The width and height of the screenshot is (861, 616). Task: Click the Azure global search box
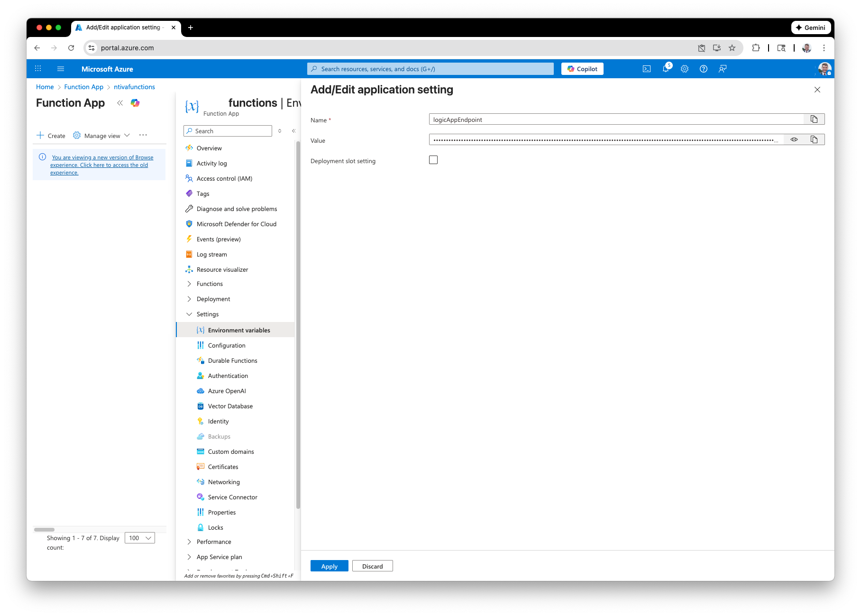(430, 69)
